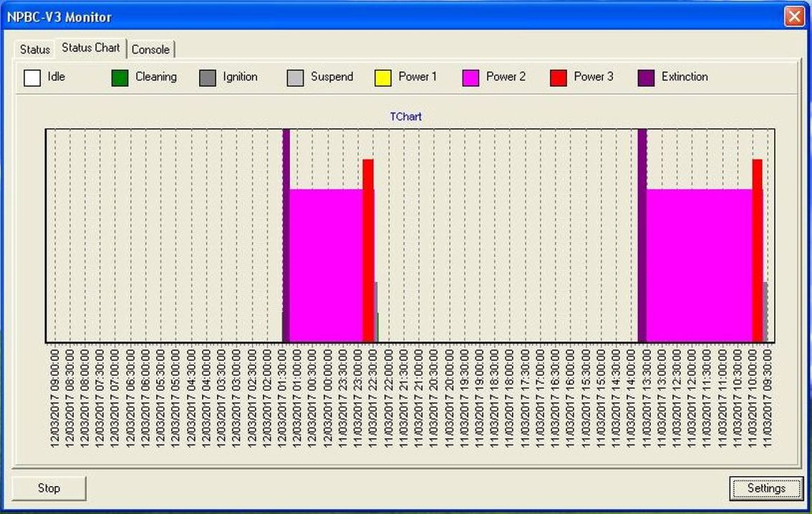The image size is (812, 514).
Task: Open the Console tab
Action: tap(150, 49)
